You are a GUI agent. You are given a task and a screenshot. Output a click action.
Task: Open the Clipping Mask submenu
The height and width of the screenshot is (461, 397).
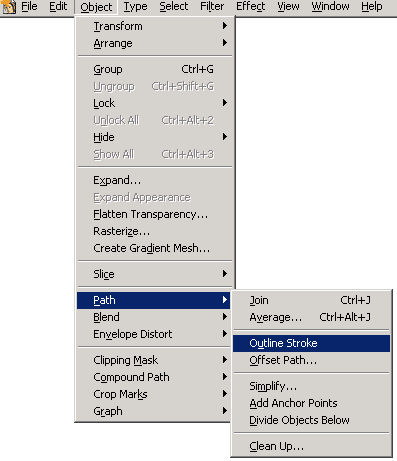point(154,360)
